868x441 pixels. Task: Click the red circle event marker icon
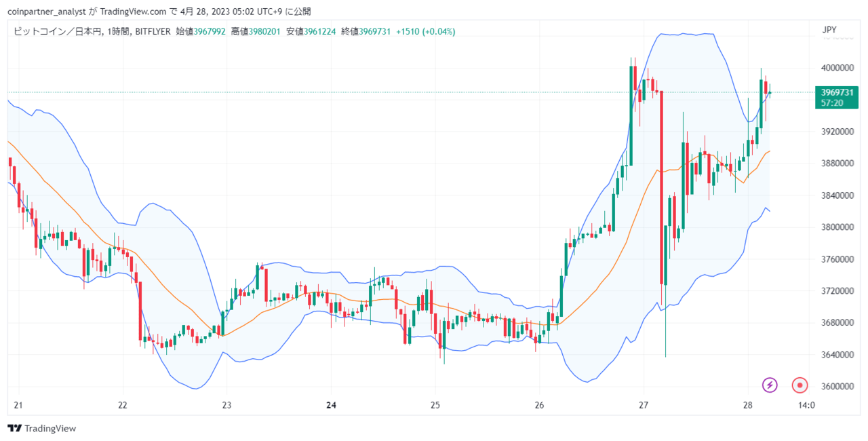click(800, 385)
